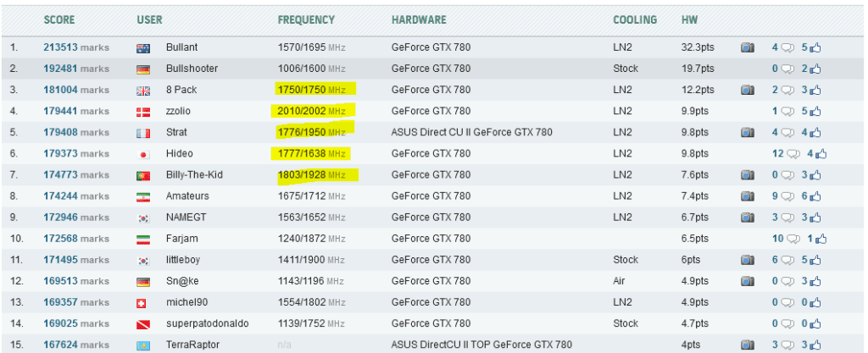Click the Australian flag next to Bullant

[x=142, y=48]
